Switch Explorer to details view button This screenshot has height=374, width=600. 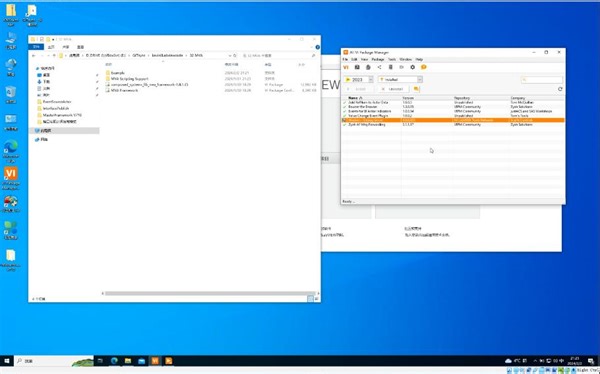point(310,299)
